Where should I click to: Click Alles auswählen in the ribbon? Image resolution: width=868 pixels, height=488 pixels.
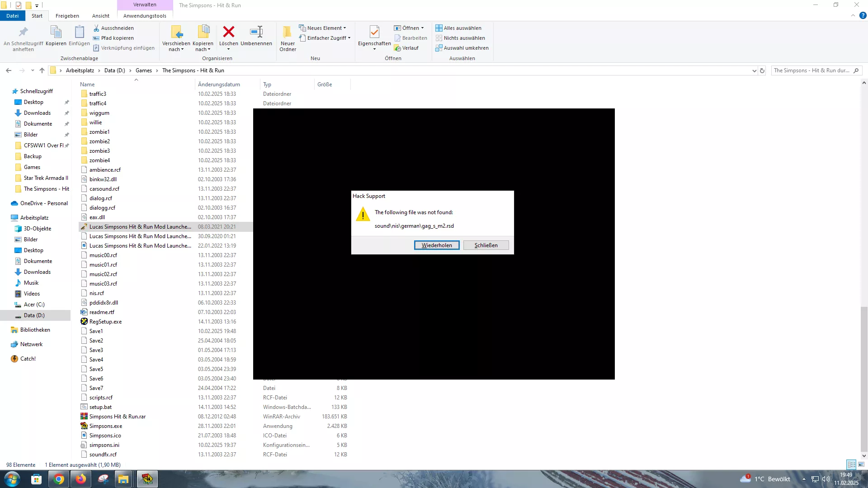click(x=458, y=28)
